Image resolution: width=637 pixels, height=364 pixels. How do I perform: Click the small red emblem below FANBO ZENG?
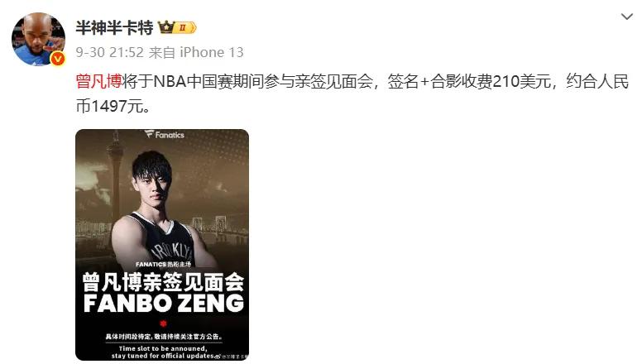click(x=163, y=323)
